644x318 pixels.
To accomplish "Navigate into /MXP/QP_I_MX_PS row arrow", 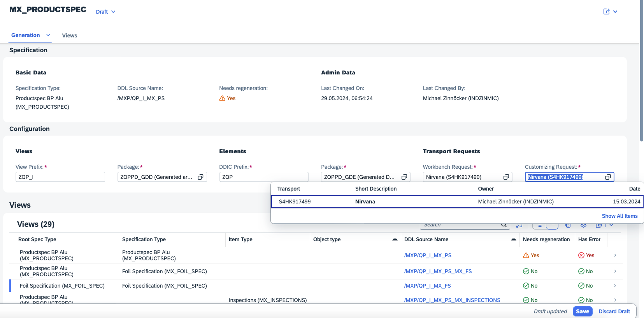I will [x=615, y=255].
